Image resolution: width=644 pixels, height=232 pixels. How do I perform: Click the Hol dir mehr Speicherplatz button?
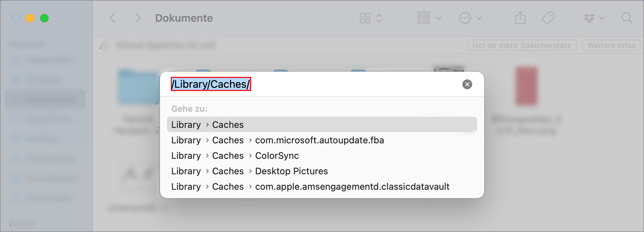[521, 45]
